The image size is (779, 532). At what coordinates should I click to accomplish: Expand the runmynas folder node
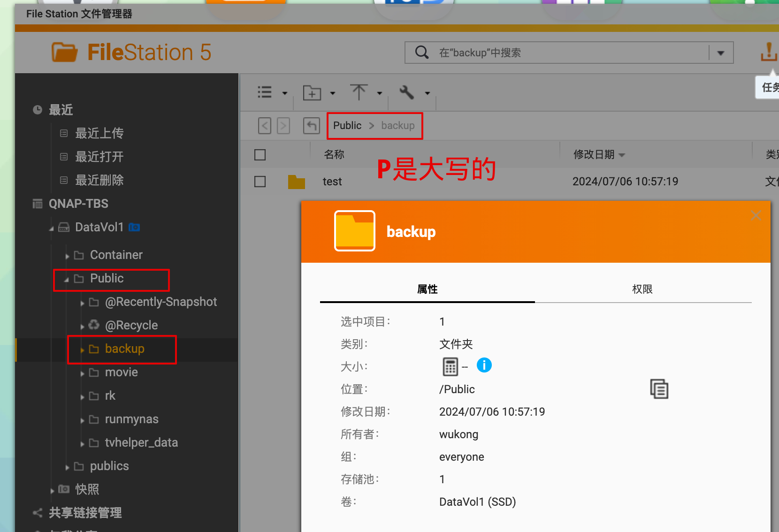82,420
